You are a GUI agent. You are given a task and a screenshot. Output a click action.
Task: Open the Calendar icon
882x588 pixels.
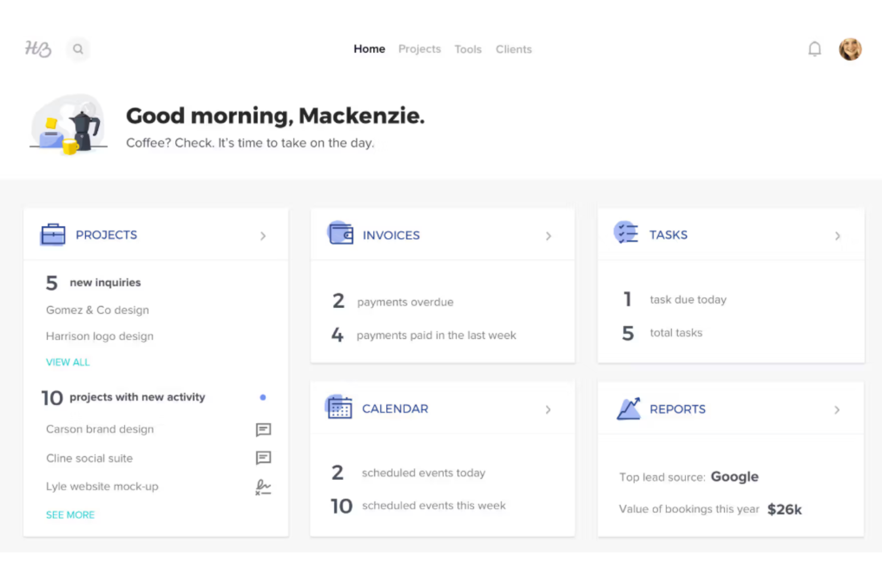click(x=340, y=408)
